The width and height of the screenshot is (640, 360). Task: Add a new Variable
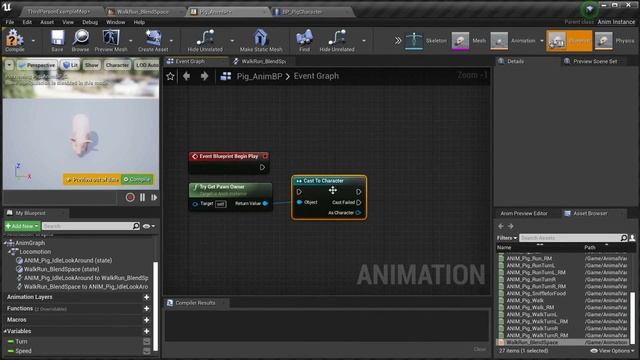147,331
